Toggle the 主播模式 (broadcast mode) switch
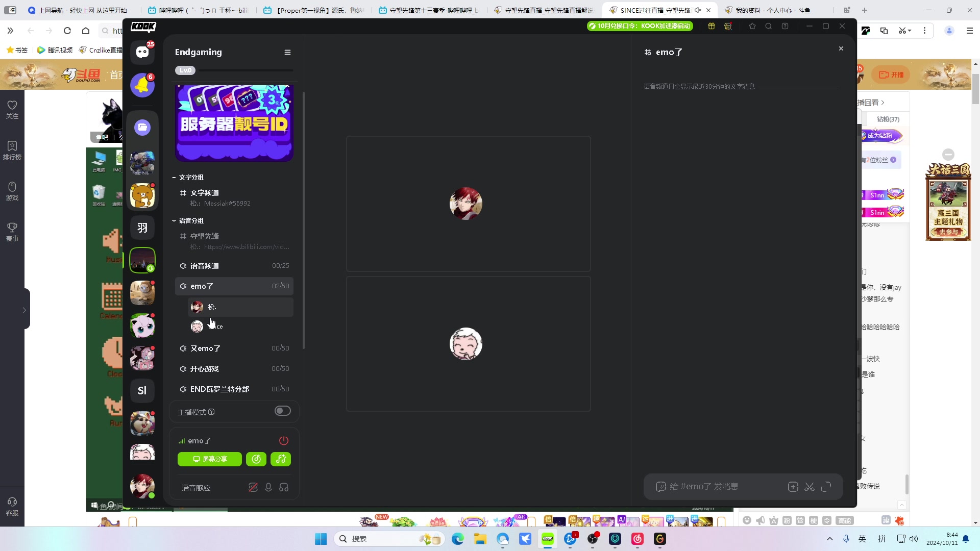980x551 pixels. 282,411
